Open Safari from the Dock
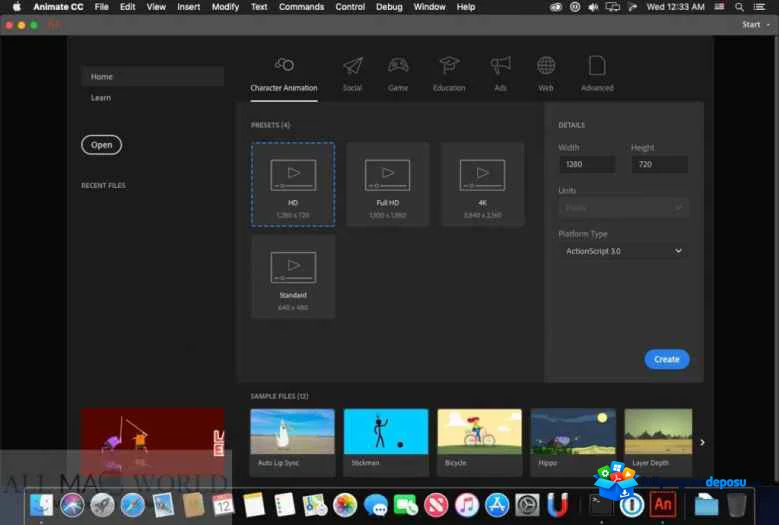 (133, 505)
